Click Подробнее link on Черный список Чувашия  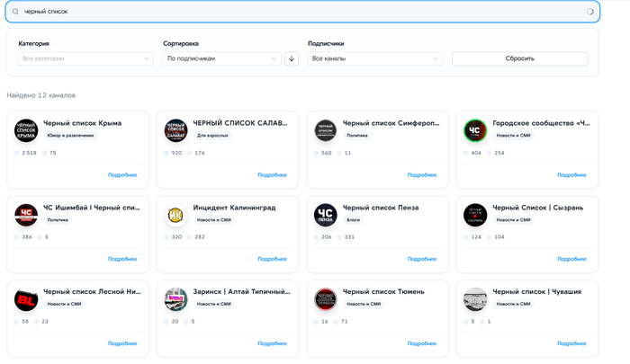coord(571,343)
